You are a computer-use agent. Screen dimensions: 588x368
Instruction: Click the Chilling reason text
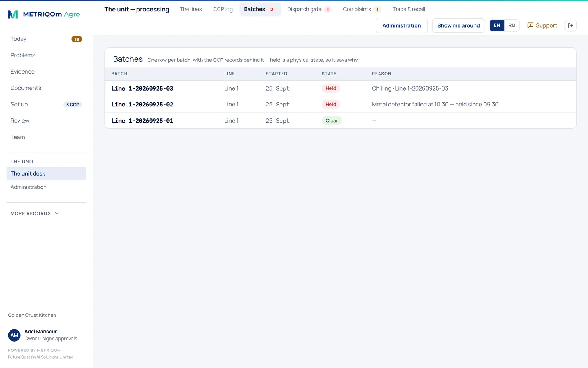point(410,88)
